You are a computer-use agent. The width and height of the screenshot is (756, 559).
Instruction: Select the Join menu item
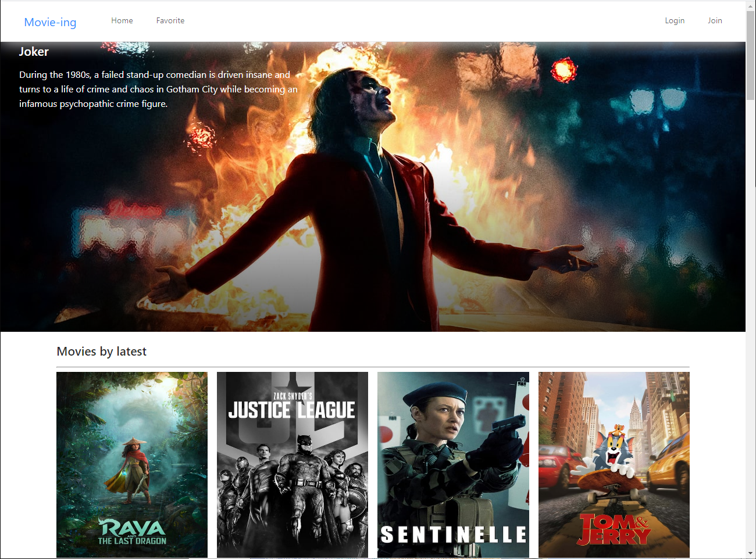pyautogui.click(x=715, y=20)
